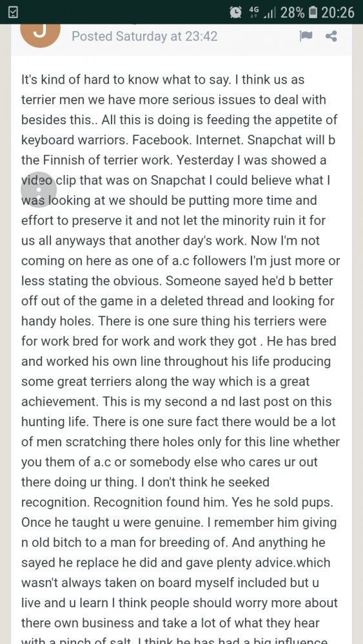Tap the phrase "keyboard warriors" in the post

[x=75, y=140]
